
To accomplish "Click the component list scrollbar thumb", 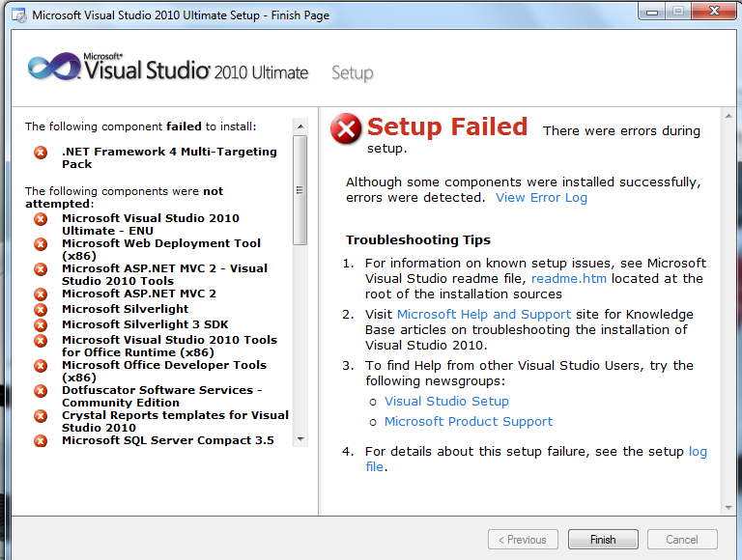I will tap(300, 190).
